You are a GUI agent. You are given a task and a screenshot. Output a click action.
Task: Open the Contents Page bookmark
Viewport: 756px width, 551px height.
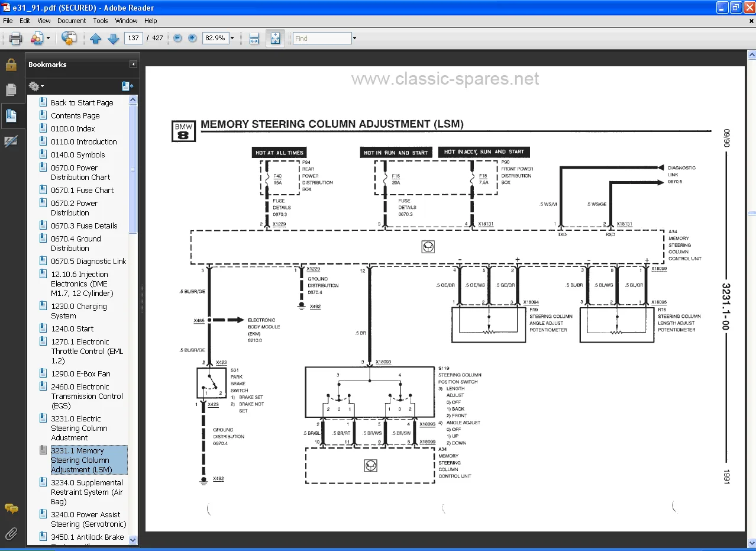pos(75,115)
